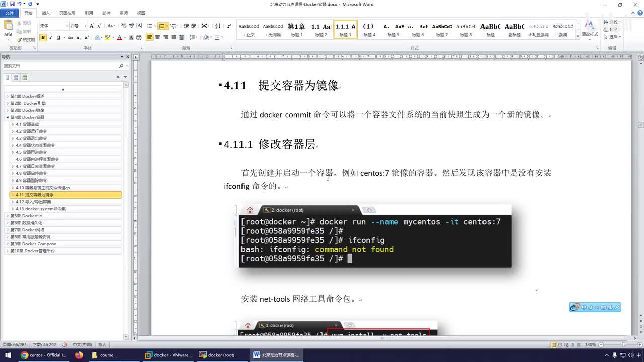644x362 pixels.
Task: Click the paragraph shading paint bucket
Action: (206, 37)
